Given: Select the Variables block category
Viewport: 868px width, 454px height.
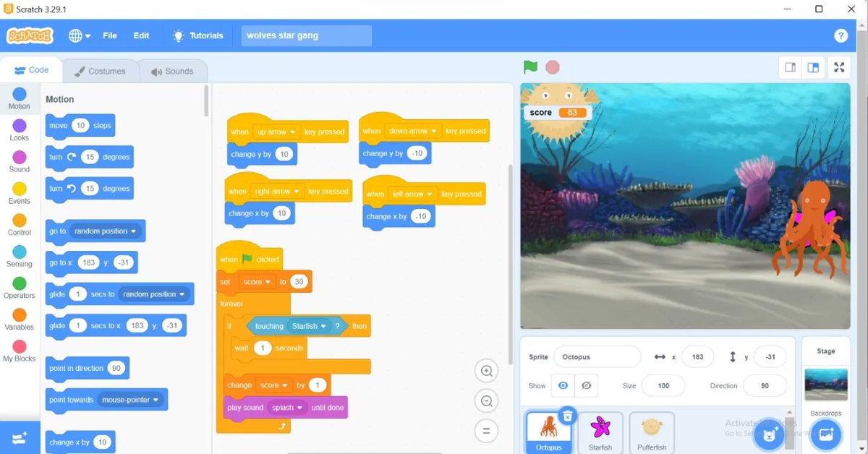Looking at the screenshot, I should click(x=20, y=320).
